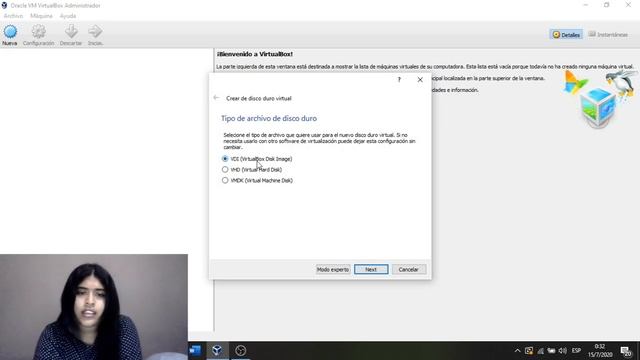Switch to Detalles view
640x360 pixels.
566,35
